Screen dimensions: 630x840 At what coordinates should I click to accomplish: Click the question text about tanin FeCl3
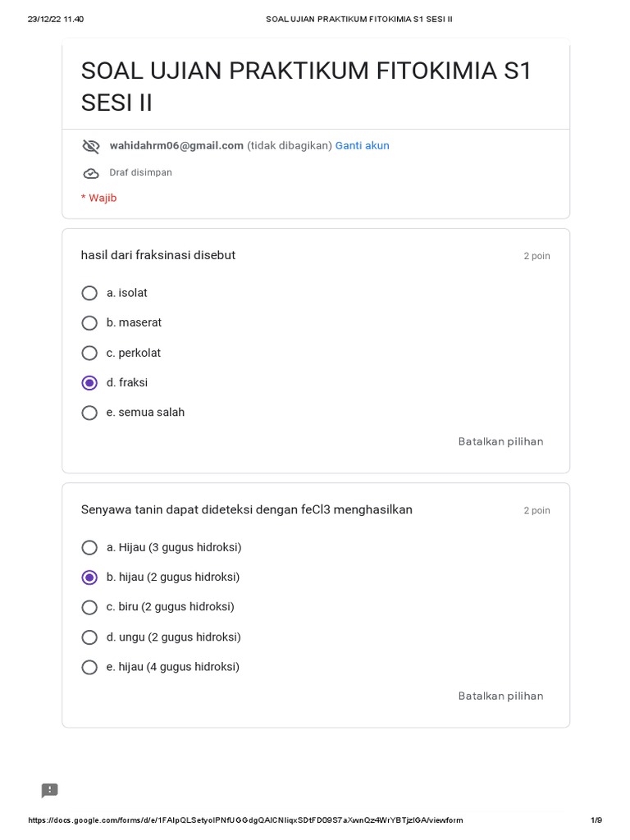[x=246, y=509]
